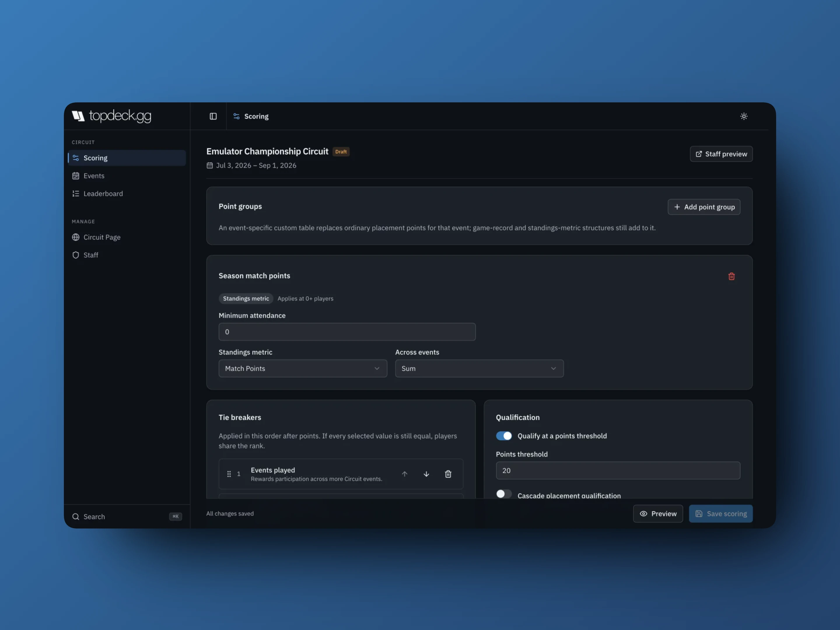Image resolution: width=840 pixels, height=630 pixels.
Task: Click the Tie breakers heading
Action: click(240, 417)
